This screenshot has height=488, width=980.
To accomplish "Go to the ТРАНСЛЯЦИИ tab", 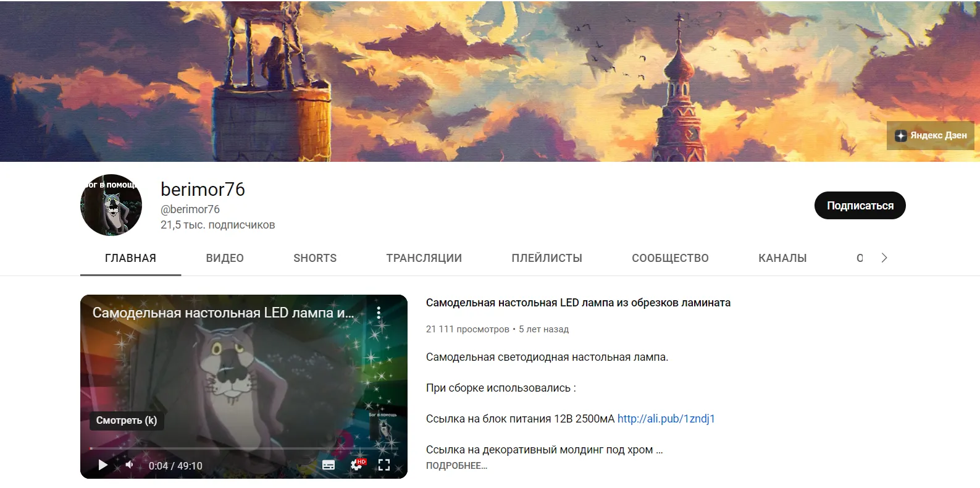I will (424, 258).
